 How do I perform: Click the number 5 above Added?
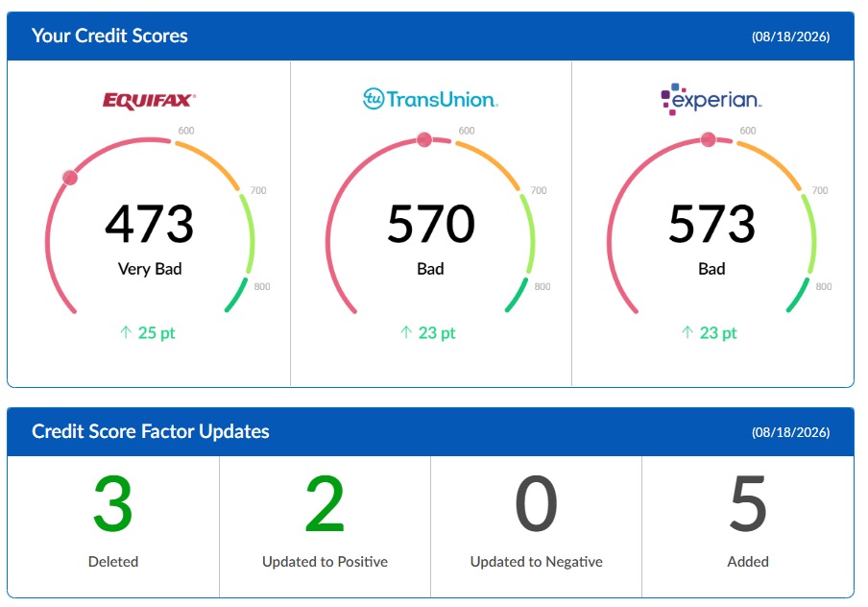click(748, 504)
